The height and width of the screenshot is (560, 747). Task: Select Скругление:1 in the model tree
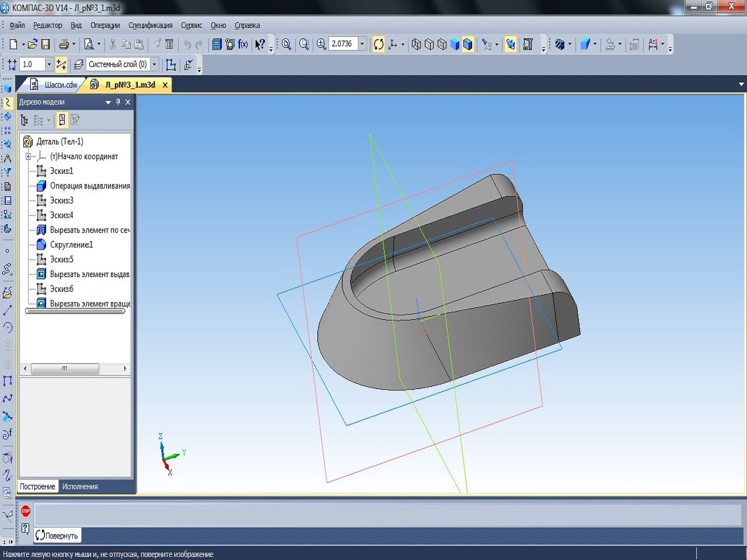pos(71,245)
